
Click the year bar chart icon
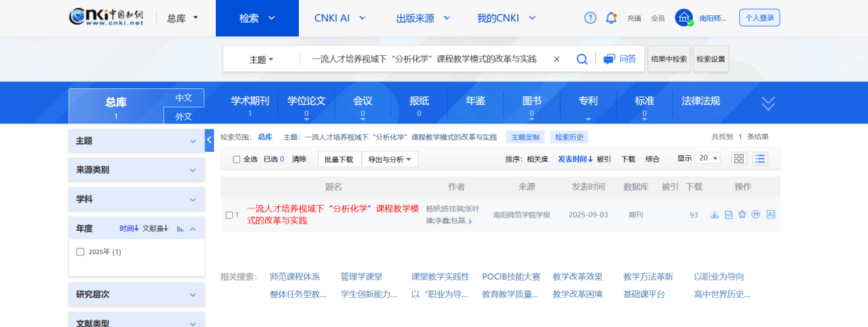tap(181, 229)
